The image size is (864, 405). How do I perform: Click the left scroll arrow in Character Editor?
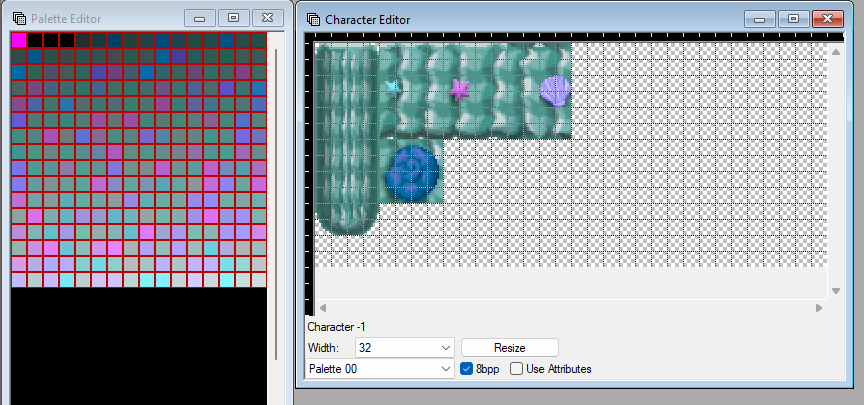[323, 307]
